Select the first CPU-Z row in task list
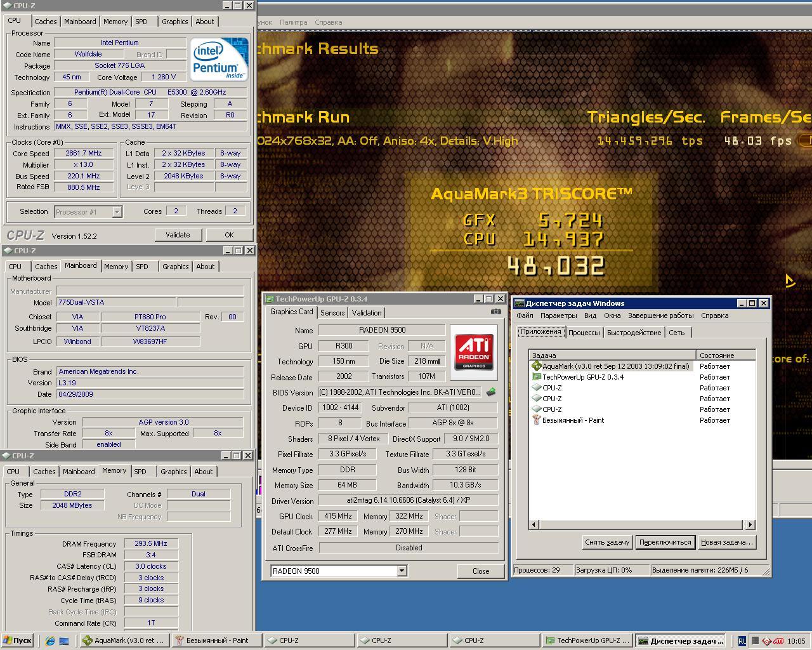812x650 pixels. [x=642, y=388]
